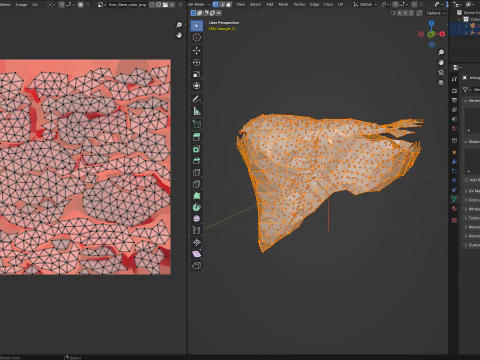Select the Shear tool
This screenshot has height=360, width=480.
pos(197,254)
